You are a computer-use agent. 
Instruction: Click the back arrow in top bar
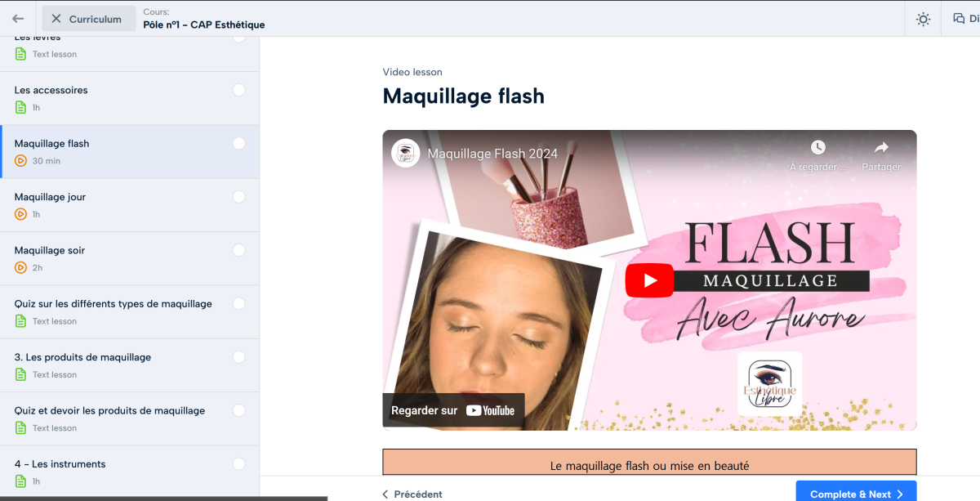pyautogui.click(x=18, y=19)
